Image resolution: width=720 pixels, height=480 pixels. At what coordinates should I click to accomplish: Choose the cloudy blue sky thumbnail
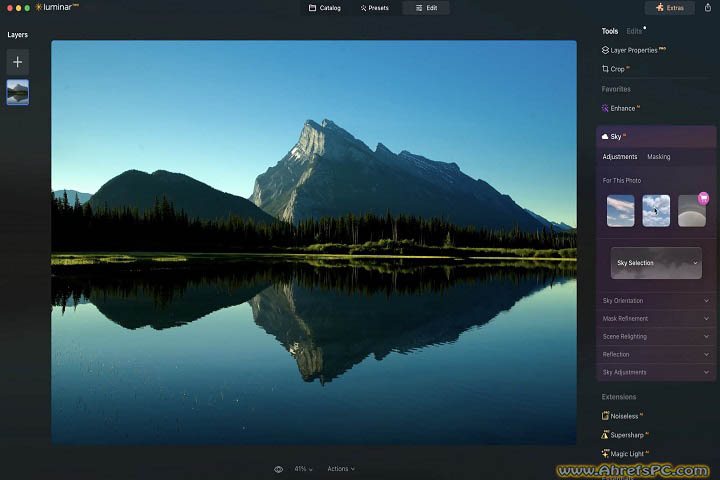click(656, 211)
